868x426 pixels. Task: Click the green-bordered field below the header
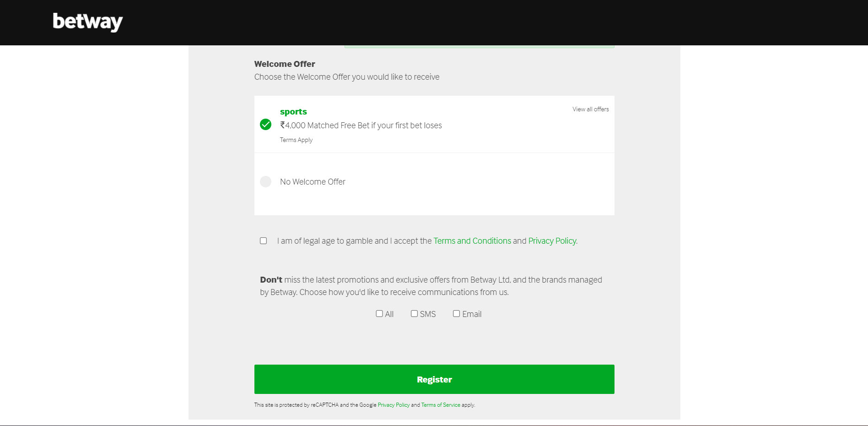(x=479, y=46)
